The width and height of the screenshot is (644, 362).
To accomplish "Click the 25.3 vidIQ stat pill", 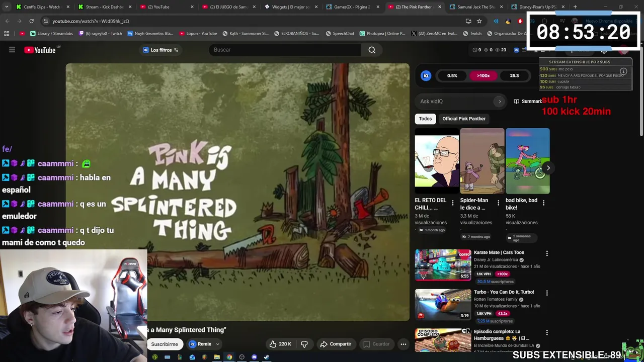I will point(514,75).
